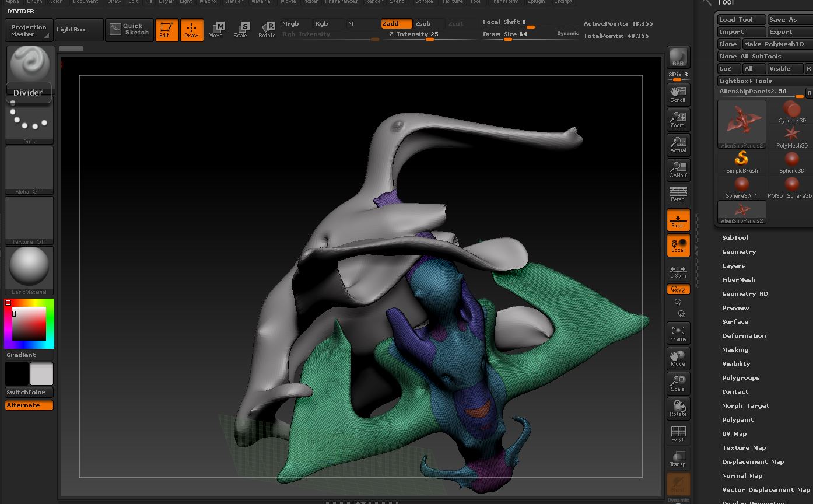Toggle the Alternate button
This screenshot has width=813, height=504.
(x=29, y=405)
